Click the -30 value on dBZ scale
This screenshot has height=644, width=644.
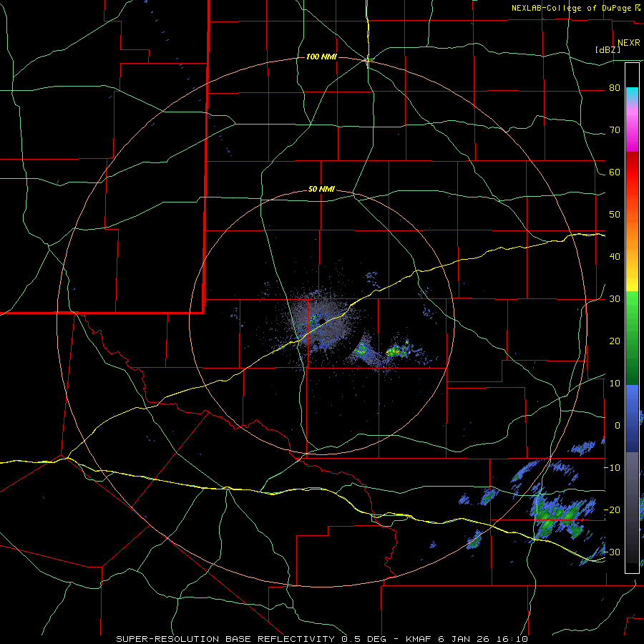click(612, 552)
